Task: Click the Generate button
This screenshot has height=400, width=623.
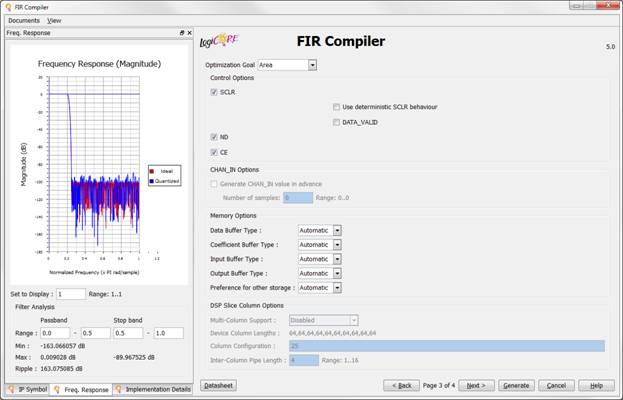Action: click(x=516, y=385)
